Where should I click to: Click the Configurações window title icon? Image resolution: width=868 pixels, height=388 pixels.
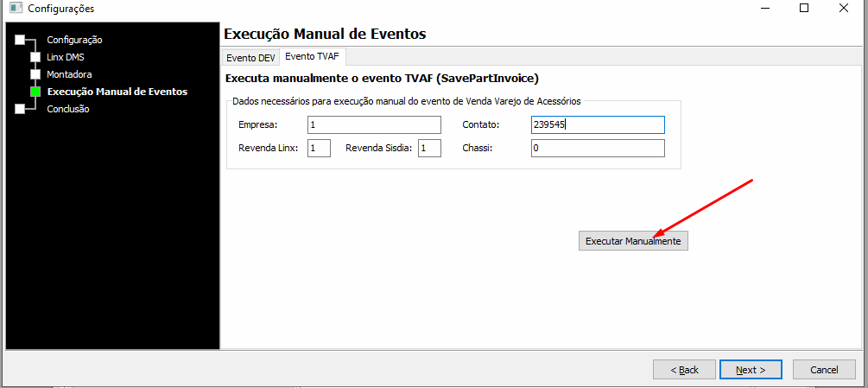16,9
